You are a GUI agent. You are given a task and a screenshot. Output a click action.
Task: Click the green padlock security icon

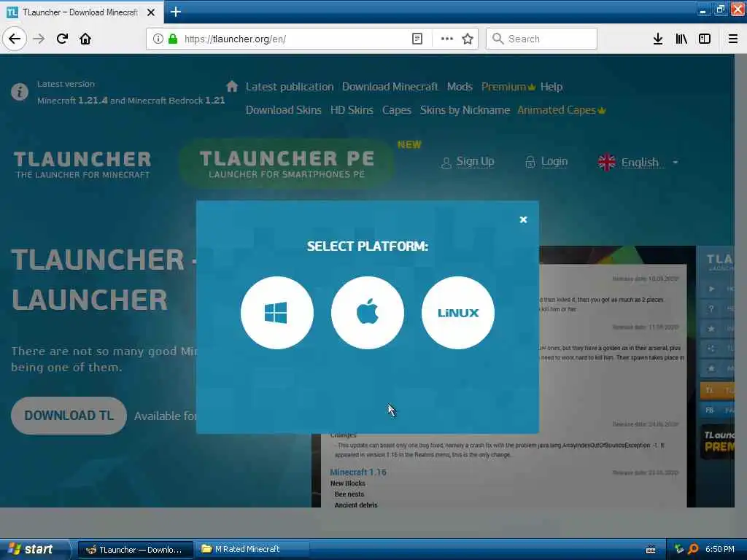pyautogui.click(x=173, y=39)
